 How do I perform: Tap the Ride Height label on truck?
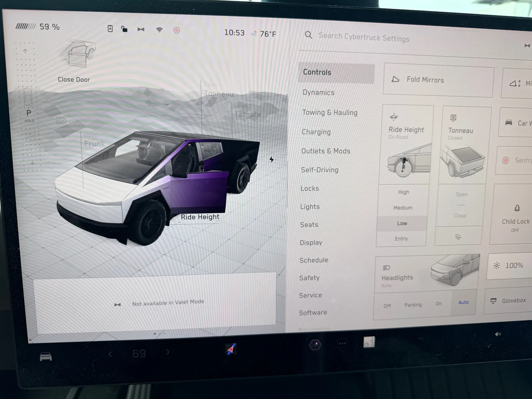point(200,217)
